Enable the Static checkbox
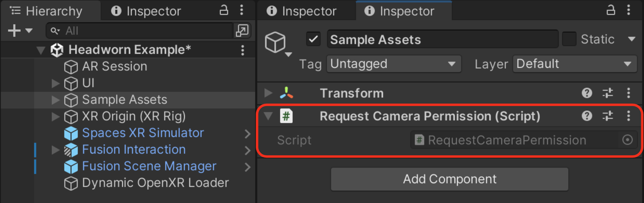This screenshot has height=203, width=644. 569,39
